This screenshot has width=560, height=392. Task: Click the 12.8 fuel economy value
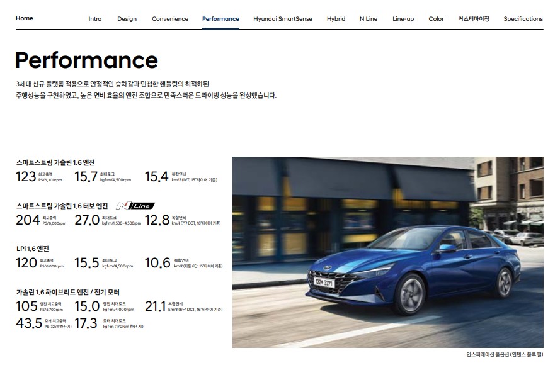(157, 220)
